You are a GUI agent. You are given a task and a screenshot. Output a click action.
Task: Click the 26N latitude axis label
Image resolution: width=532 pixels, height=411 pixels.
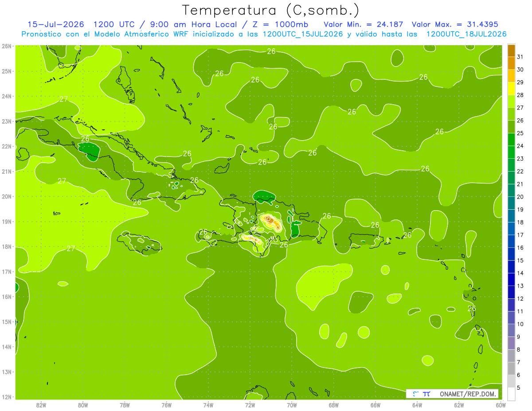(x=6, y=46)
